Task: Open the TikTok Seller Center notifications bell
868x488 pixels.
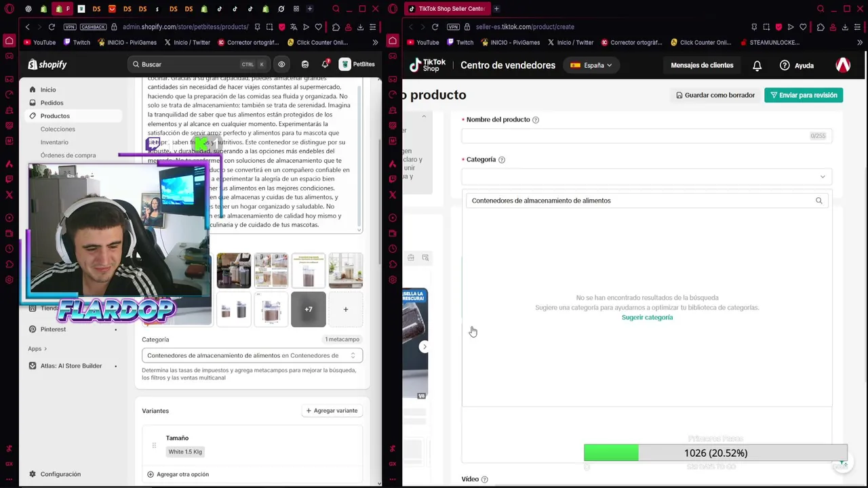Action: (757, 65)
